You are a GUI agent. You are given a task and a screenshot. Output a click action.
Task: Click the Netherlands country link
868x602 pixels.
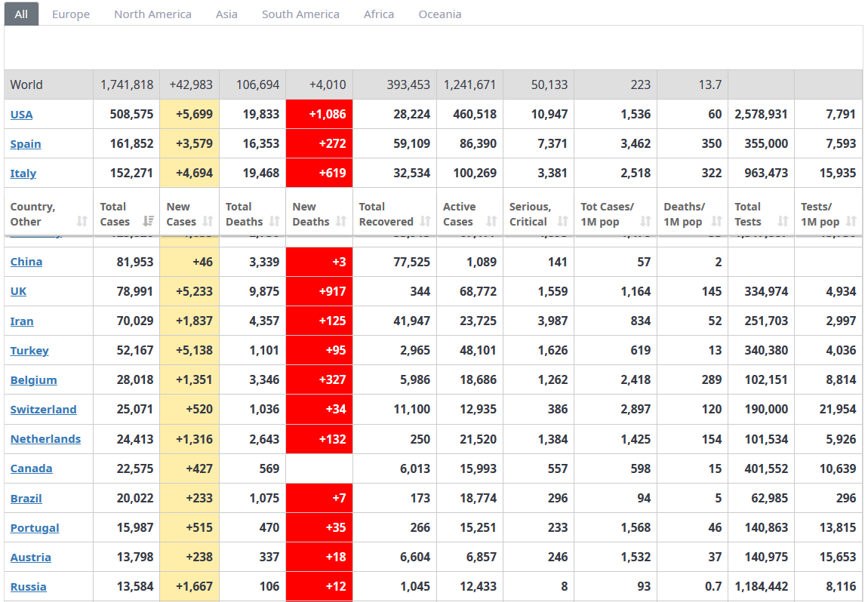[45, 439]
